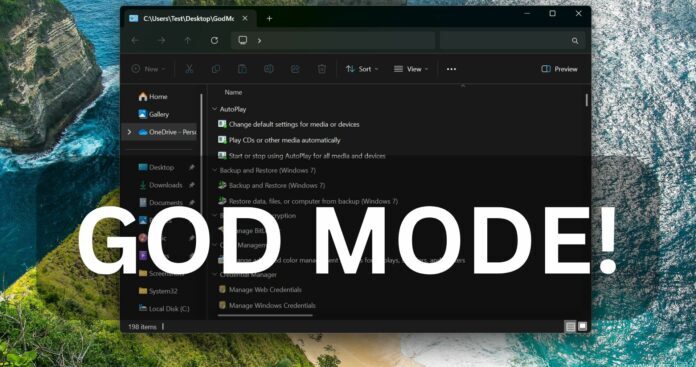
Task: Click the Delete trash can icon
Action: [322, 69]
